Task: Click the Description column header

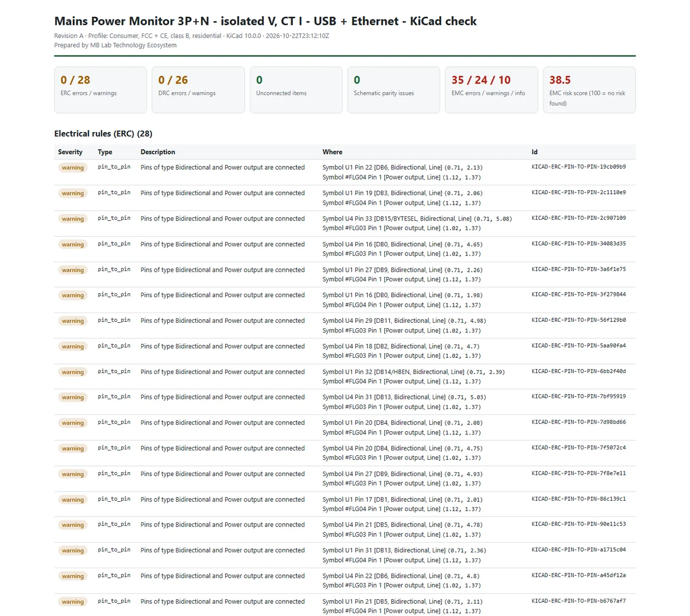Action: 158,152
